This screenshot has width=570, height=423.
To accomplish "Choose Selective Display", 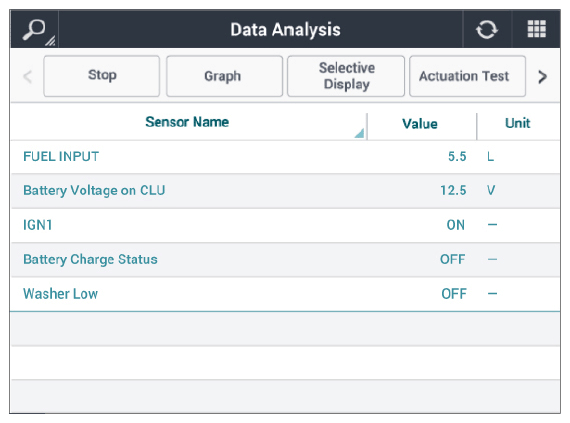I will (x=346, y=76).
